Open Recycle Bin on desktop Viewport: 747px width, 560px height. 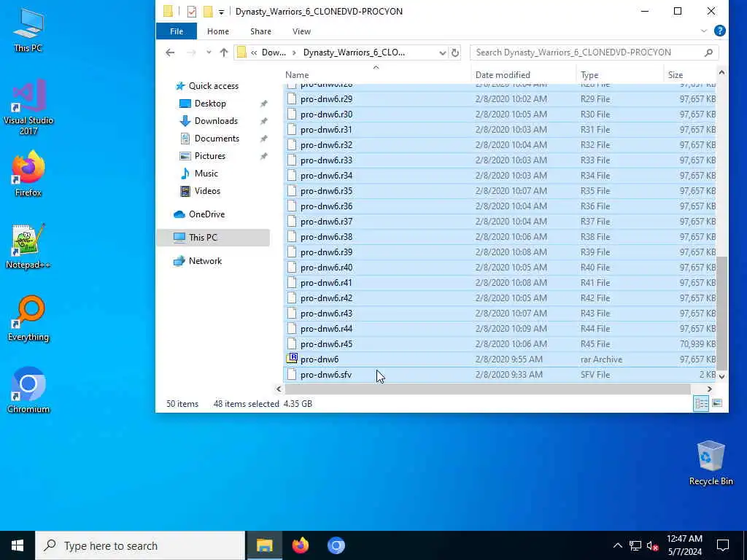click(x=711, y=463)
